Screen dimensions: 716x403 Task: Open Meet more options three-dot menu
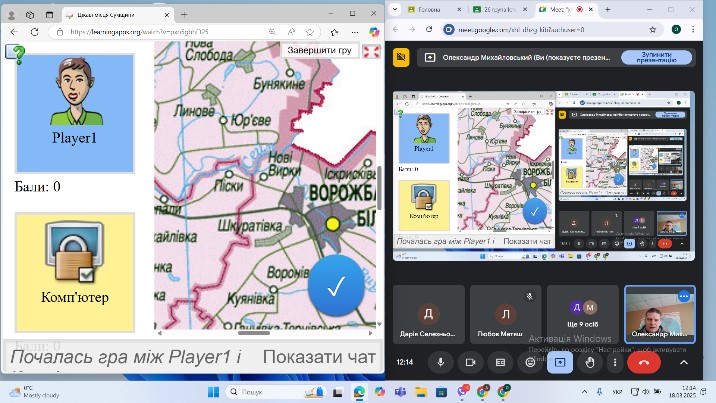615,362
